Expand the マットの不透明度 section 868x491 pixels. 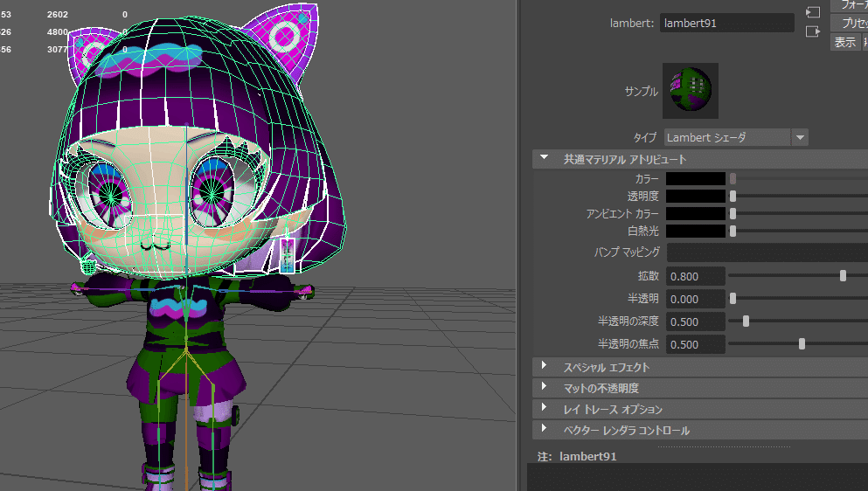(x=545, y=388)
